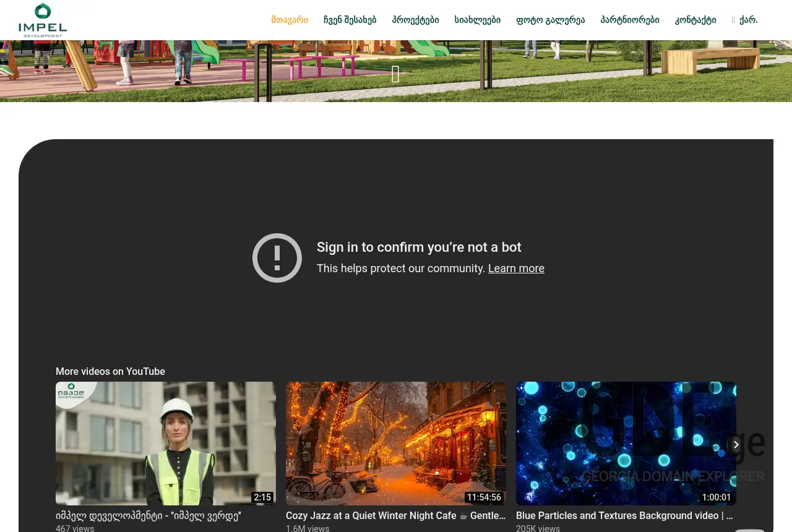Open the პროექტები section
792x532 pixels.
pyautogui.click(x=415, y=20)
